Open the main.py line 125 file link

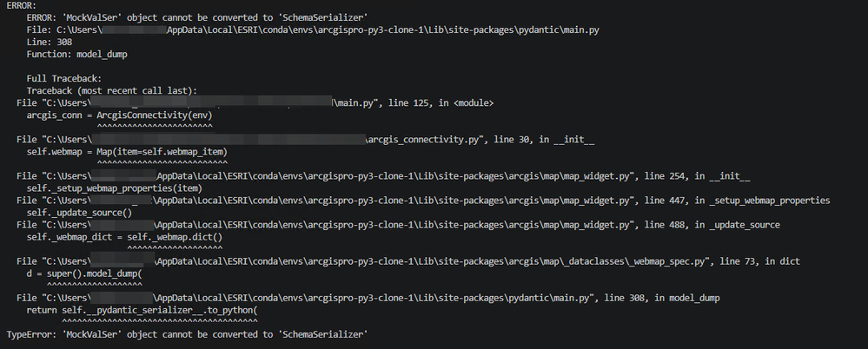coord(255,102)
